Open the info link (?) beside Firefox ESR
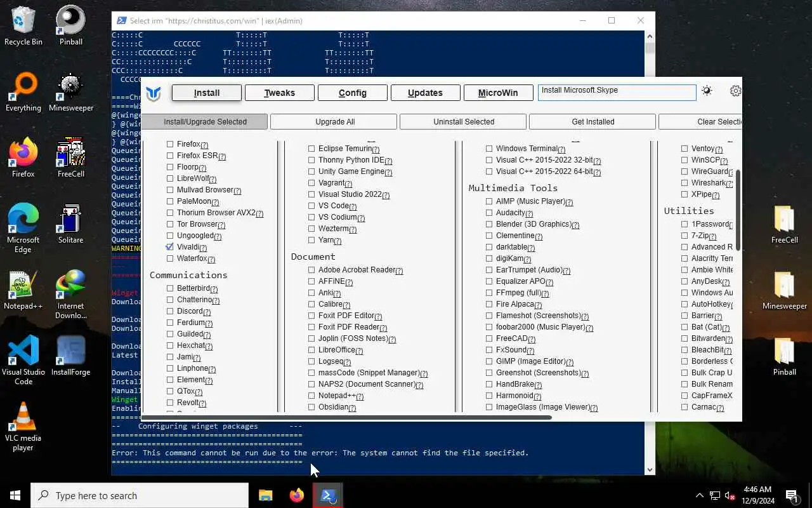The width and height of the screenshot is (812, 508). (222, 156)
